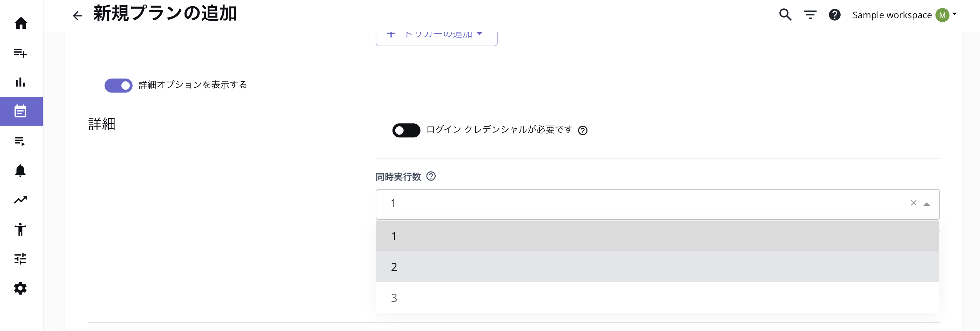
Task: Select option 2 in concurrency list
Action: tap(657, 267)
